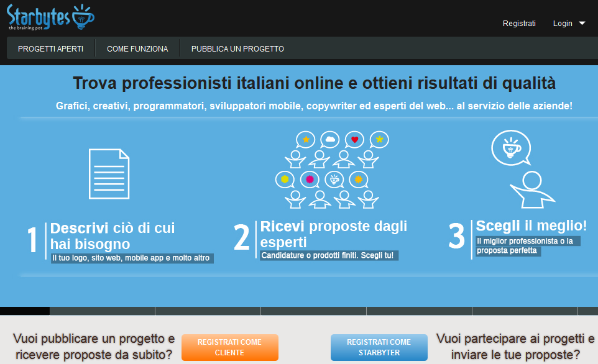Click the cloud speech bubble icon
This screenshot has width=598, height=364.
coord(330,139)
